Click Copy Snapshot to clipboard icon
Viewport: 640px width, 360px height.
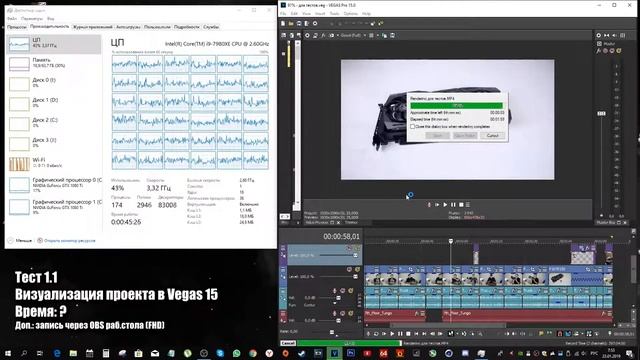[384, 36]
